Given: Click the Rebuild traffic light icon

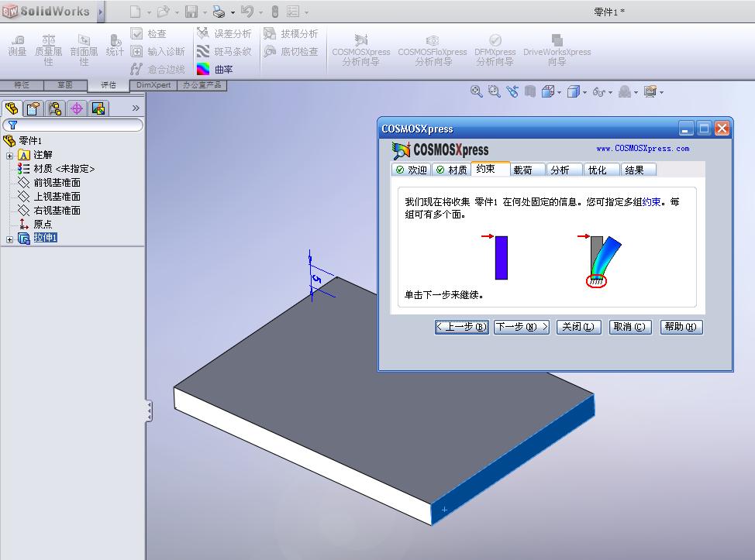Looking at the screenshot, I should click(x=275, y=12).
